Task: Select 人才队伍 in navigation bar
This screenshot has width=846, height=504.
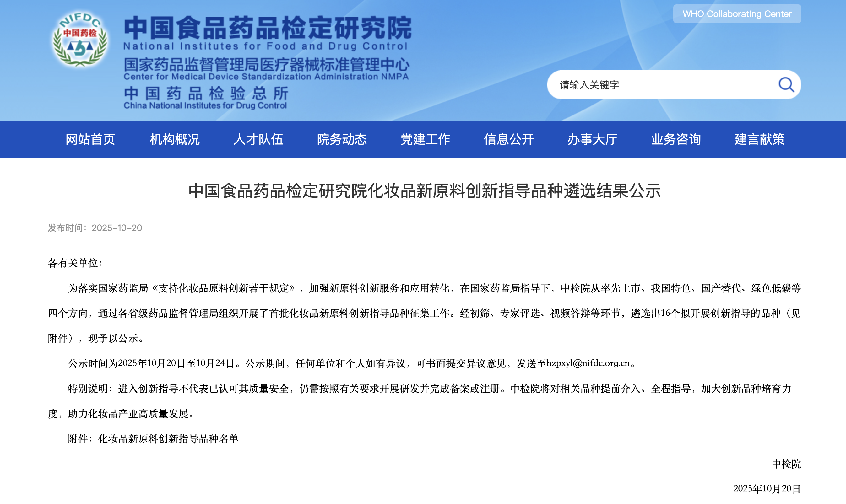Action: (258, 140)
